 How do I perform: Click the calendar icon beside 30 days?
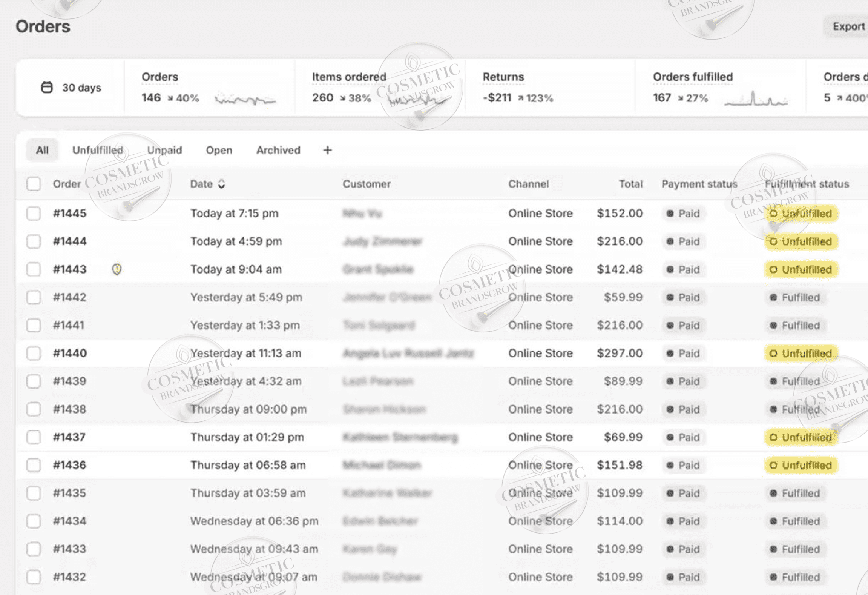[x=47, y=88]
